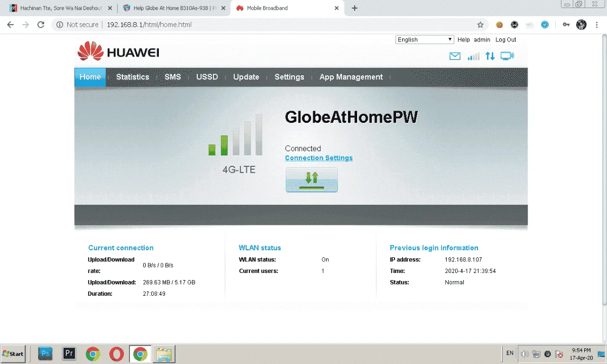Open the Home tab
The image size is (607, 364).
(90, 77)
